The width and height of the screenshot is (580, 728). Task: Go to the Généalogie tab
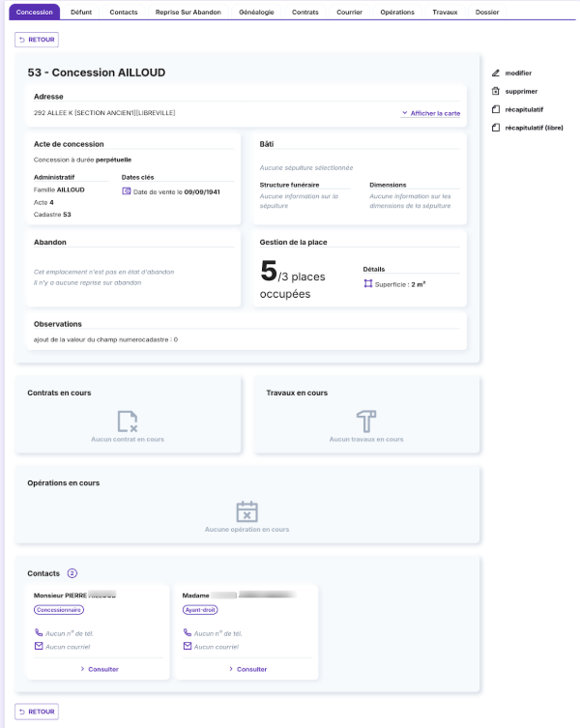pyautogui.click(x=255, y=12)
